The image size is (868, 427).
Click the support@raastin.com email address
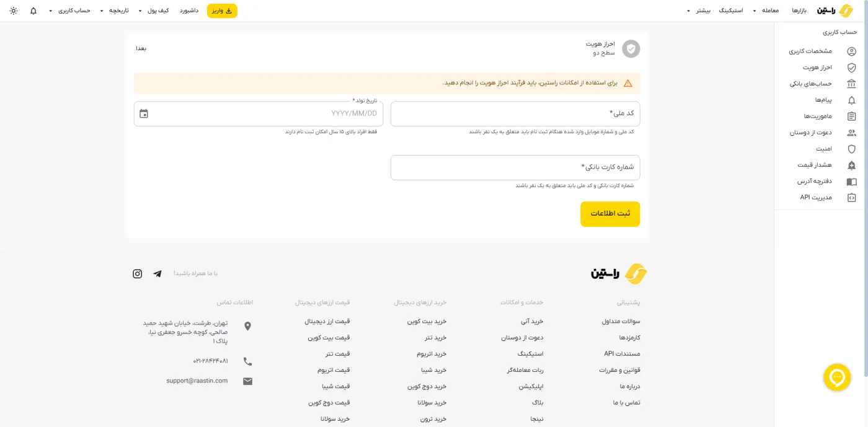pos(197,381)
